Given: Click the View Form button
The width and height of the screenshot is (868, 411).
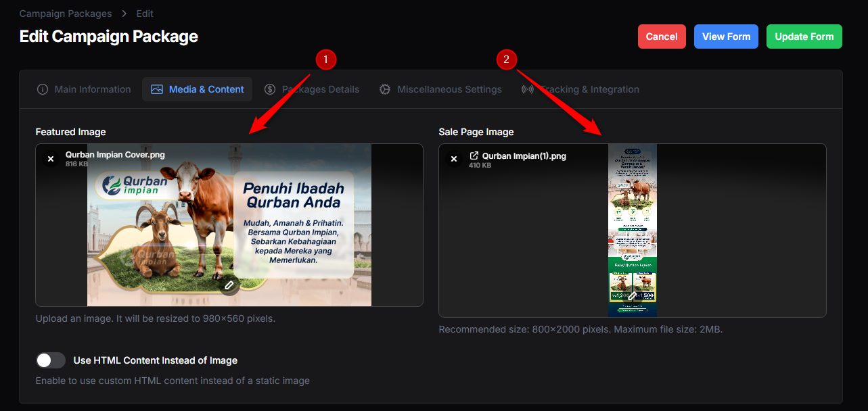Looking at the screenshot, I should [x=726, y=37].
